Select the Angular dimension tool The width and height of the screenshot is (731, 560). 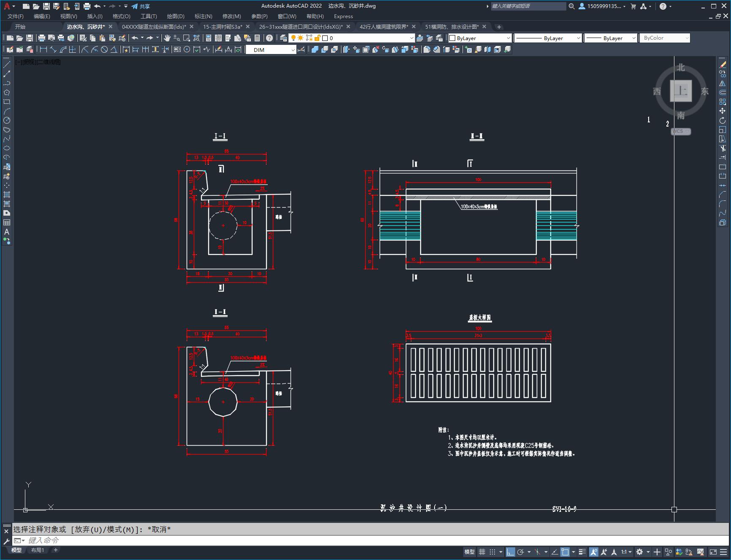[114, 49]
